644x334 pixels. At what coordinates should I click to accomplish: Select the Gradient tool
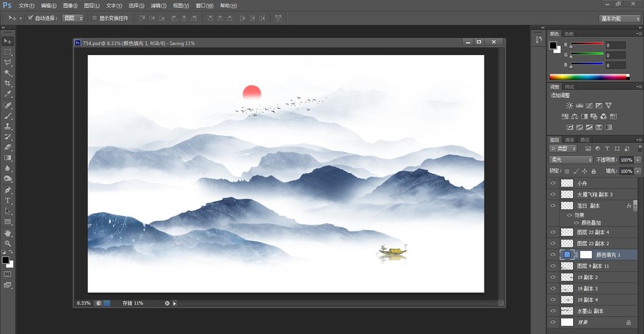pyautogui.click(x=7, y=158)
